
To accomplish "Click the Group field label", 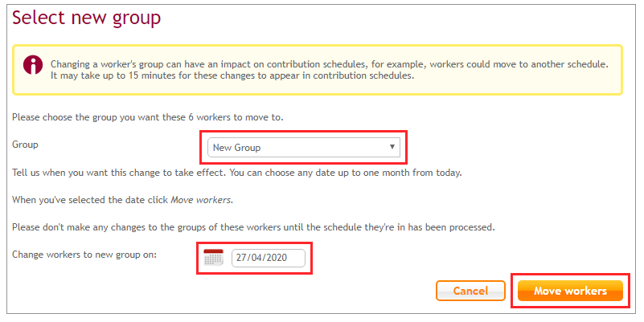I will [25, 145].
